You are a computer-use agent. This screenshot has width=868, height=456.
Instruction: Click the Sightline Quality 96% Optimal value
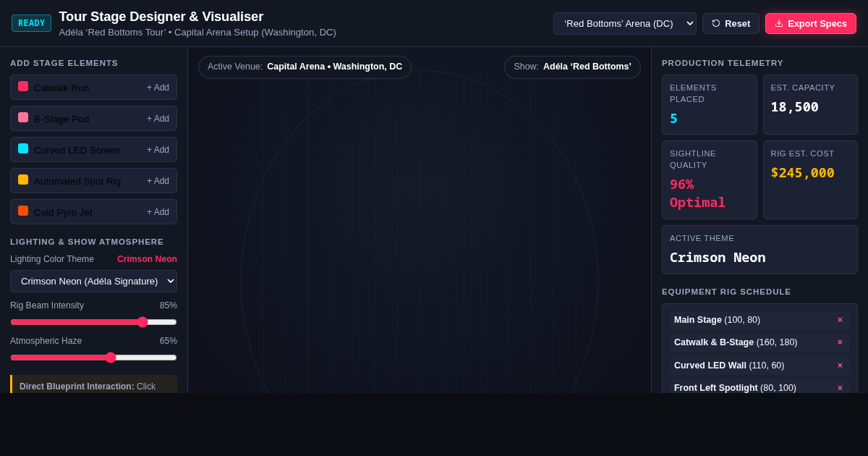697,193
